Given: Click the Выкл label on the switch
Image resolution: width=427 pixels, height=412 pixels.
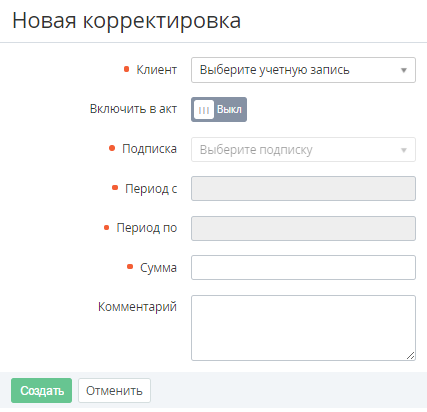Looking at the screenshot, I should (x=229, y=109).
